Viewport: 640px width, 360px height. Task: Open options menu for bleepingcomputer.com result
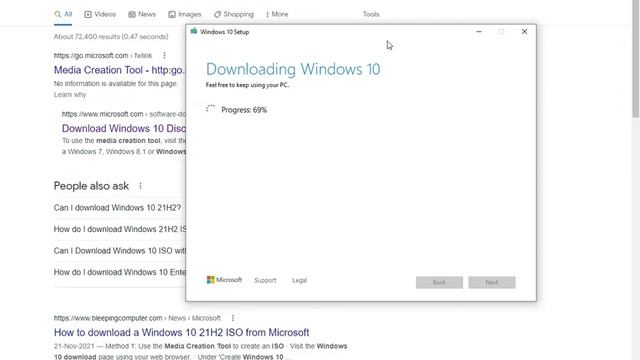pos(233,318)
